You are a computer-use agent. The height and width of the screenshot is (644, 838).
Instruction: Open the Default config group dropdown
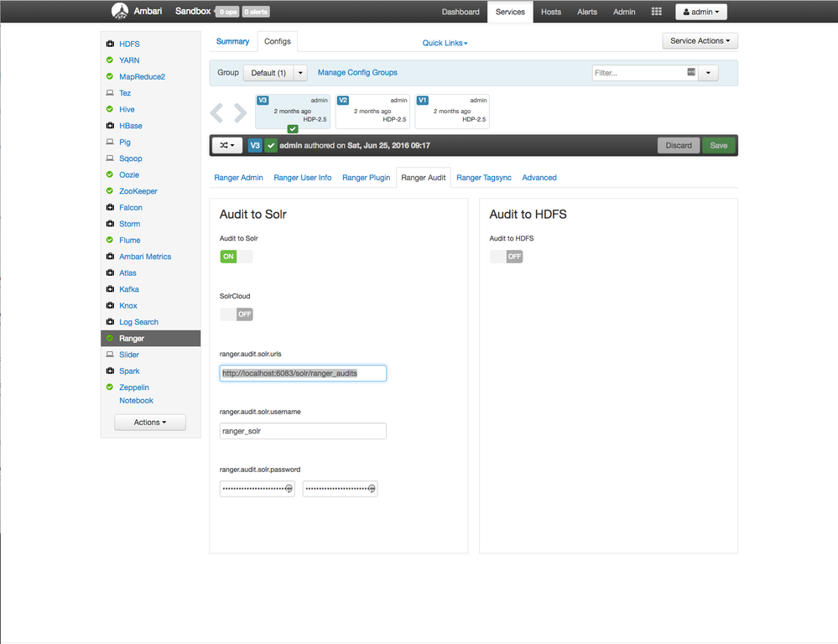[x=299, y=73]
